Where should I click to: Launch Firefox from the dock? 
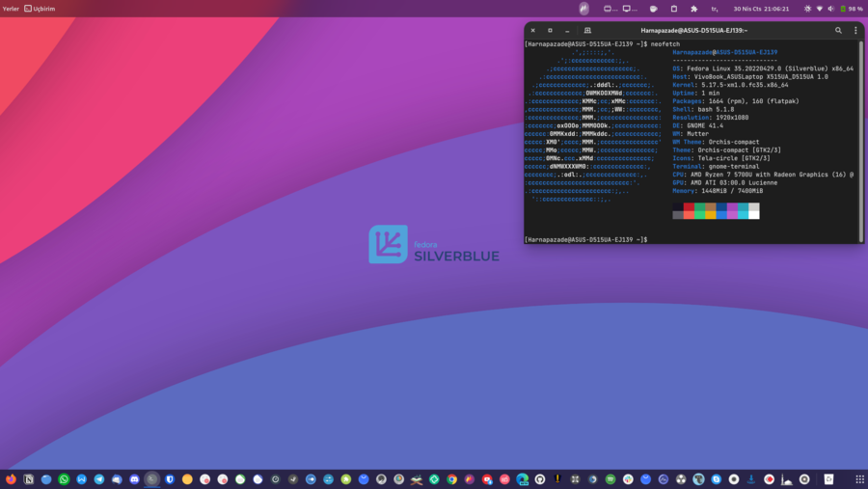pos(11,479)
